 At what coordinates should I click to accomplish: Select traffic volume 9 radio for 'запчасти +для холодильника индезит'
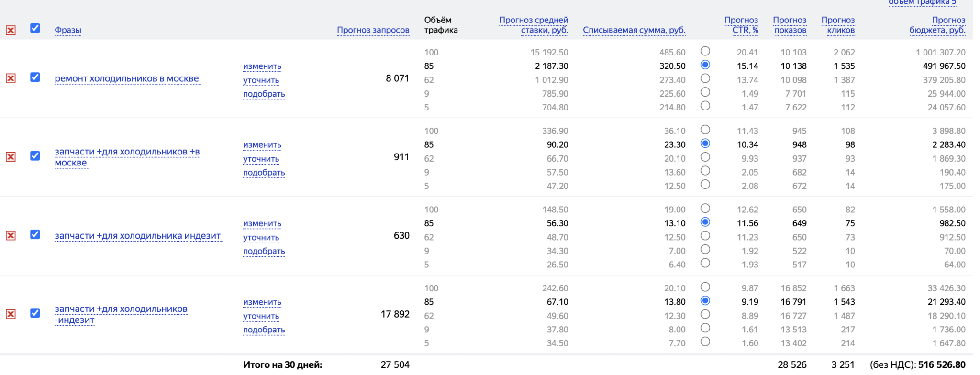click(x=705, y=250)
